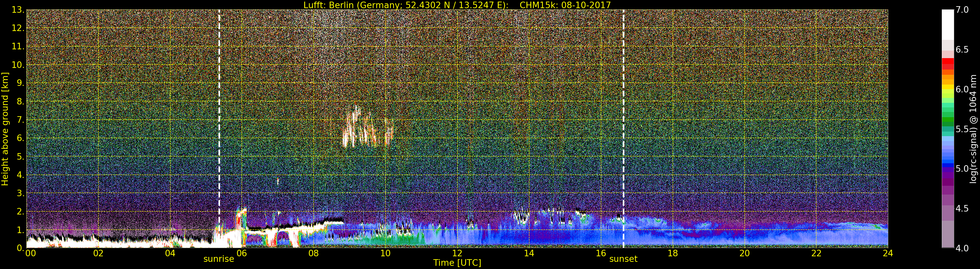Click the "4." height axis tick
This screenshot has height=269, width=980.
tap(21, 175)
